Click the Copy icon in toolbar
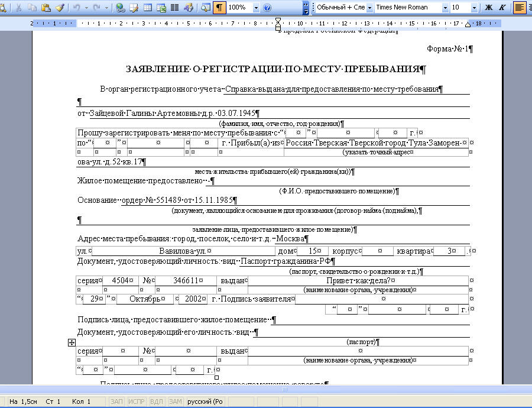Viewport: 532px width, 408px height. pyautogui.click(x=33, y=8)
